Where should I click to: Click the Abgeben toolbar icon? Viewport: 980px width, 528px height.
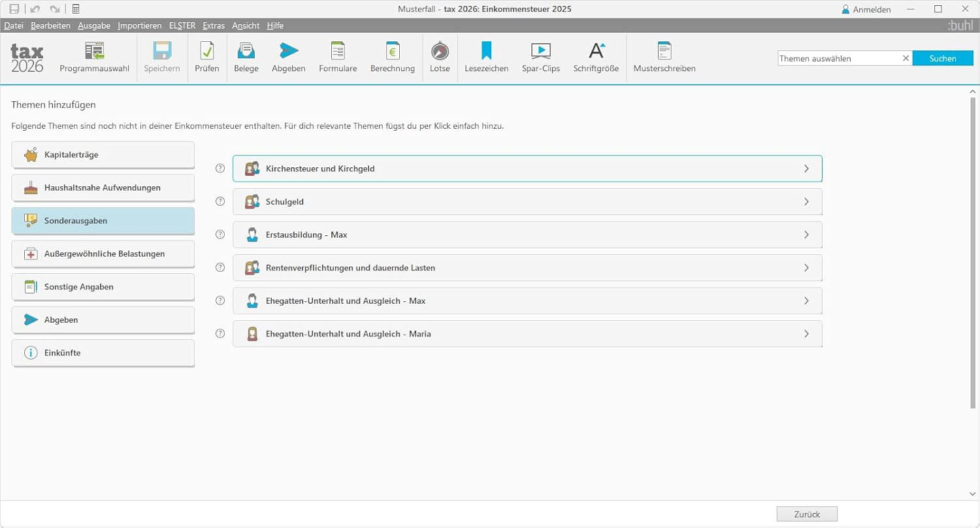(x=288, y=52)
